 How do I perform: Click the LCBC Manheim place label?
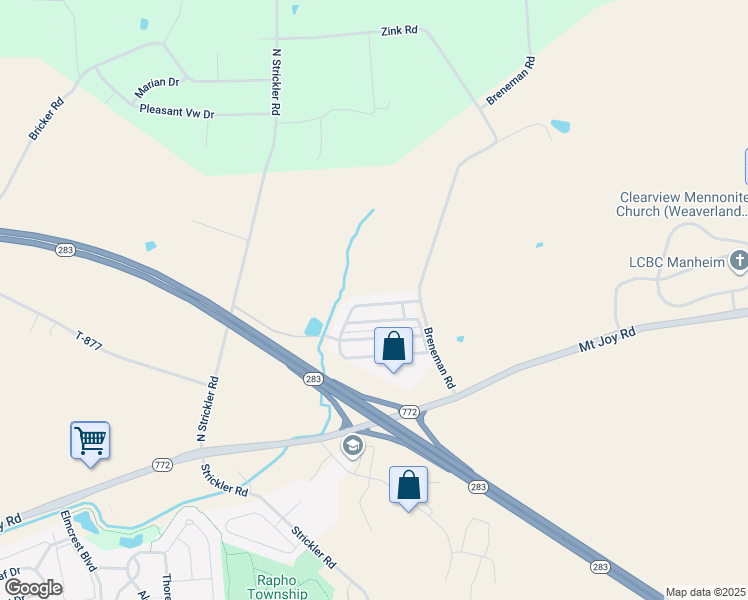677,262
